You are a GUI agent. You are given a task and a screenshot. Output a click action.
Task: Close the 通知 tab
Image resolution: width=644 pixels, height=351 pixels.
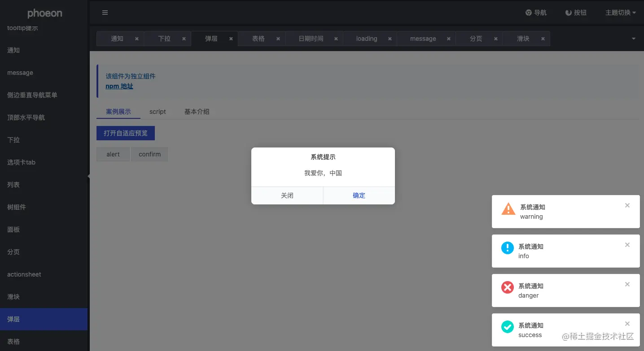136,39
